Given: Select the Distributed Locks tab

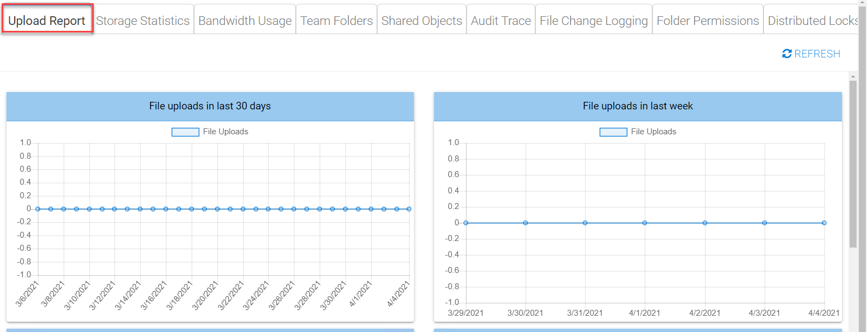Looking at the screenshot, I should (811, 21).
